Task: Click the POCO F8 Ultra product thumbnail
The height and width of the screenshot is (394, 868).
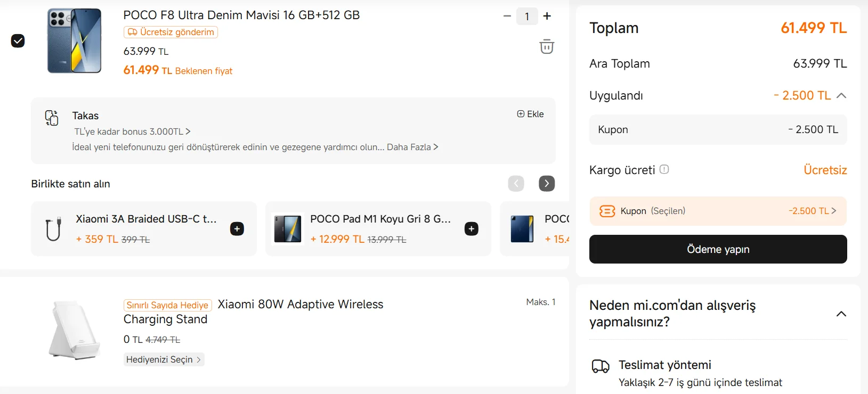Action: point(74,41)
